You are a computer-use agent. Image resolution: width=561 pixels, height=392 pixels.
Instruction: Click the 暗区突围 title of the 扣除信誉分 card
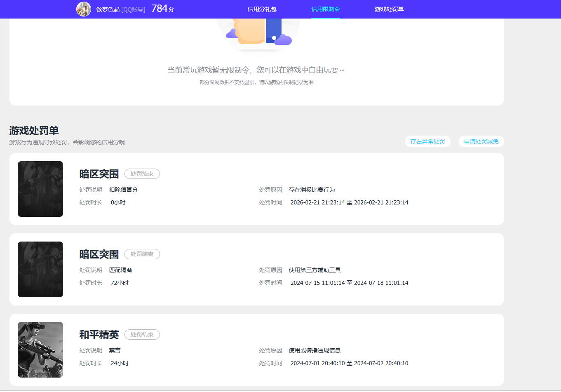click(99, 174)
